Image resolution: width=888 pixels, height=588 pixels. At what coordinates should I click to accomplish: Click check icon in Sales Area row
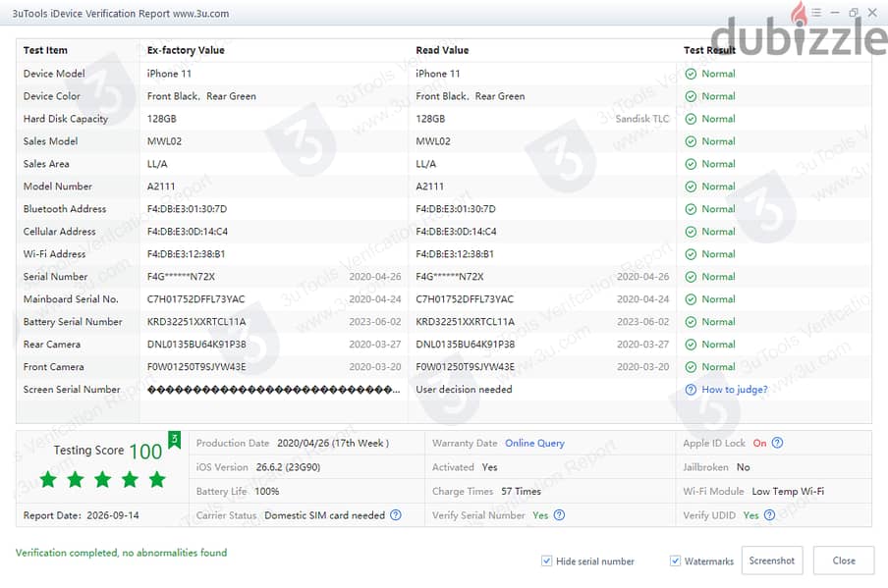pyautogui.click(x=691, y=164)
